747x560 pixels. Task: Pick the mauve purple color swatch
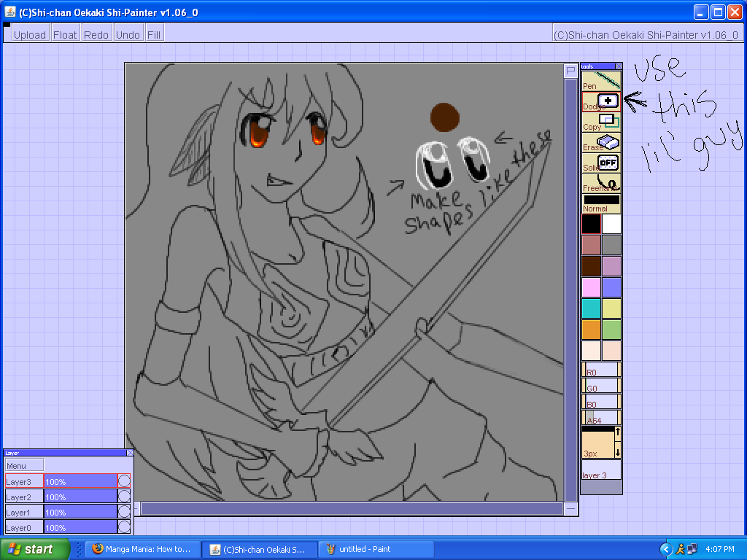(612, 266)
